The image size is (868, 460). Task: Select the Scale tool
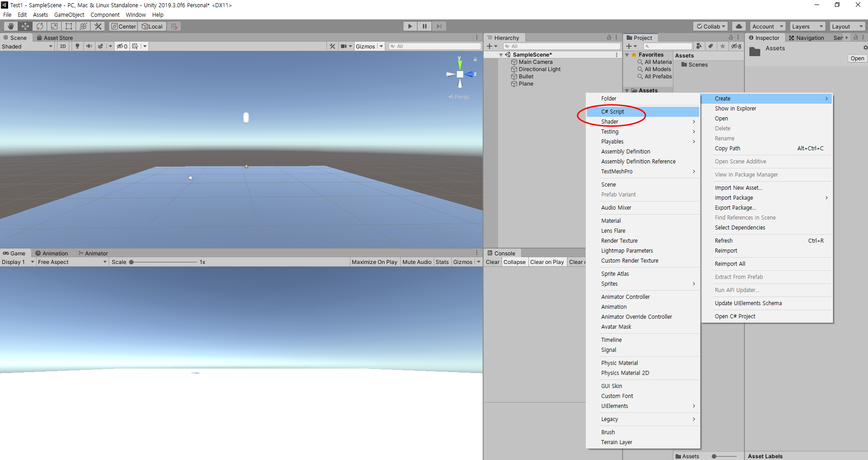click(x=54, y=26)
